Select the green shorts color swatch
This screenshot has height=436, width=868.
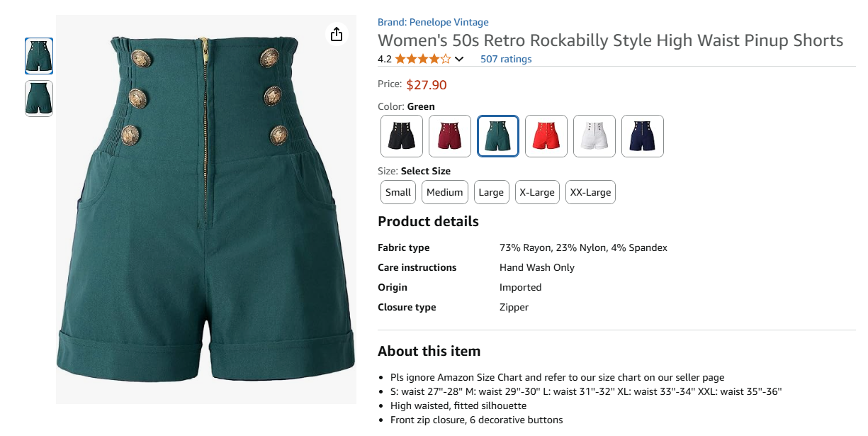coord(498,136)
